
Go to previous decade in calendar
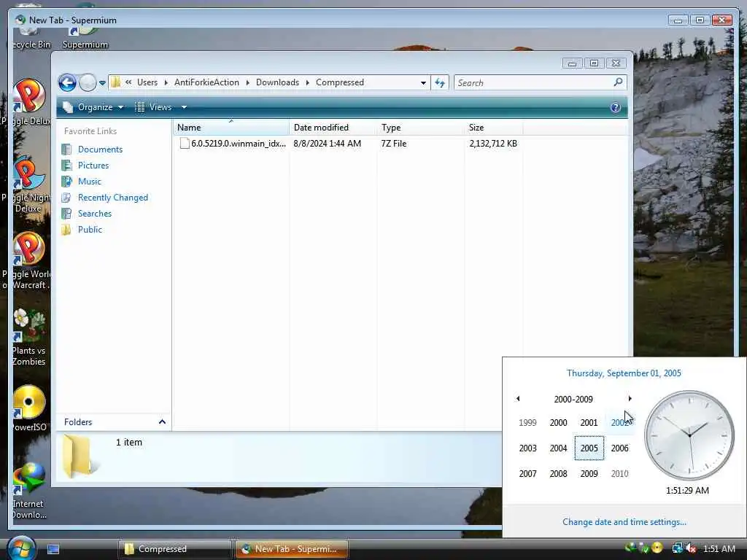[x=518, y=399]
